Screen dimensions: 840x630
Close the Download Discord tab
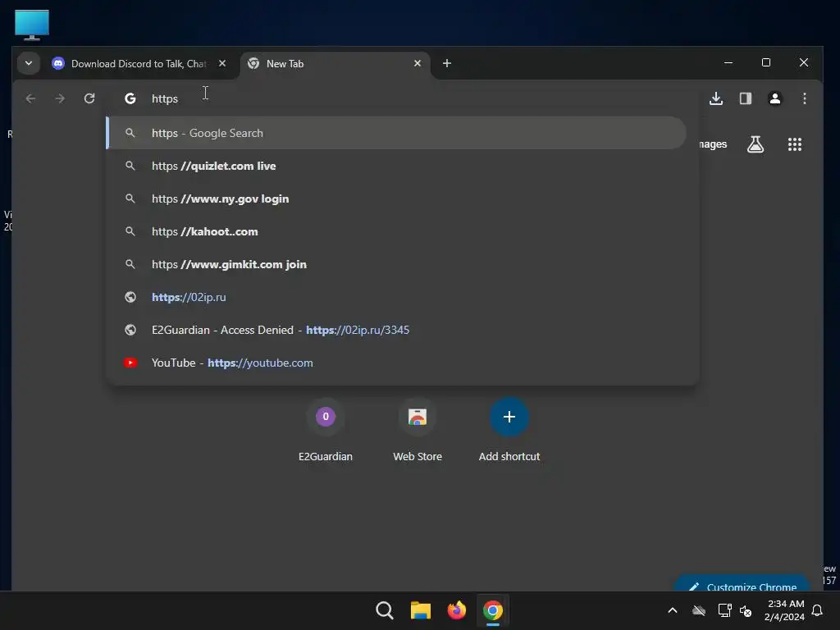click(x=221, y=63)
